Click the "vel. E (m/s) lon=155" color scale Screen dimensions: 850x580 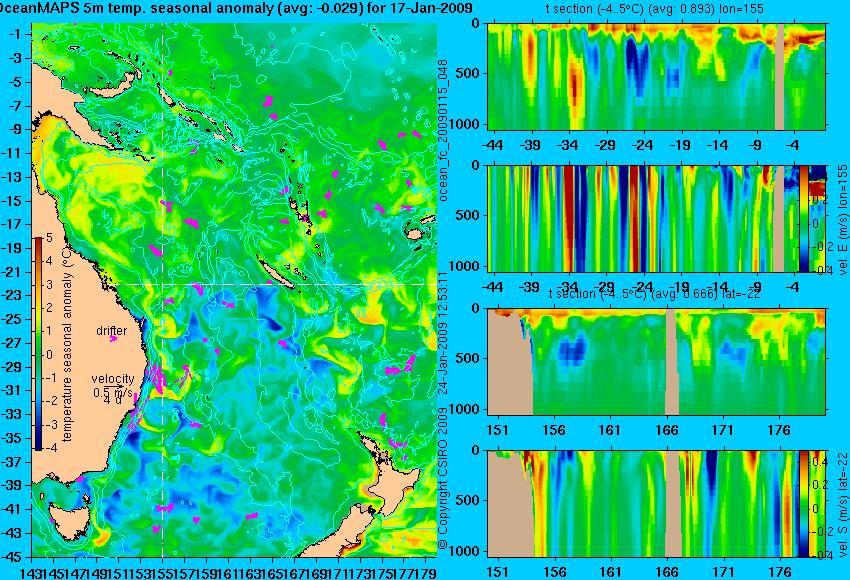804,219
